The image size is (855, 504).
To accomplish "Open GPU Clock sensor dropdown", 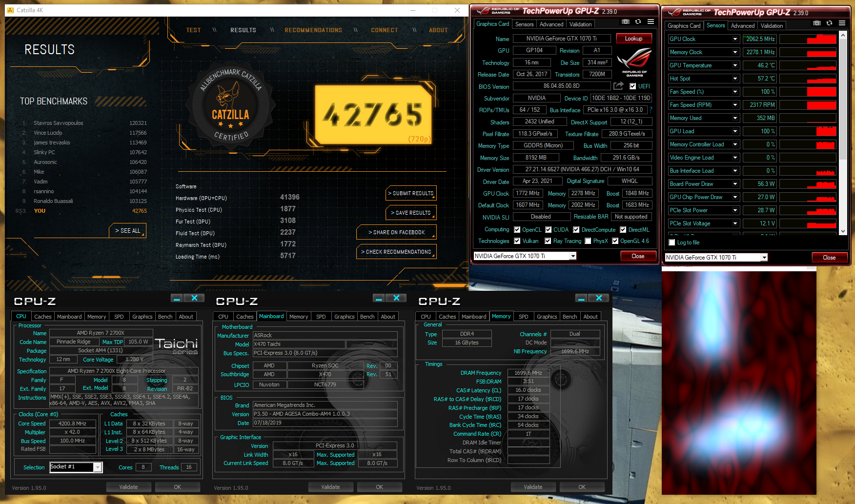I will (735, 39).
